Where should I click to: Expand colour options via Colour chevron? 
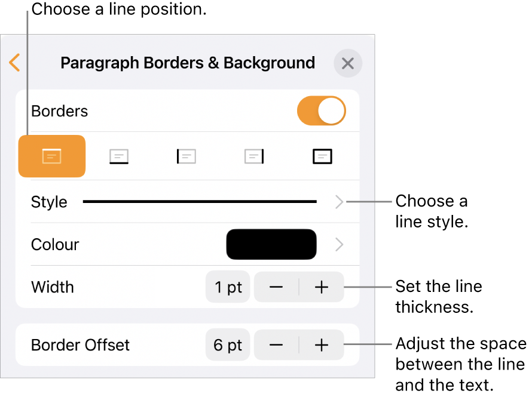340,244
